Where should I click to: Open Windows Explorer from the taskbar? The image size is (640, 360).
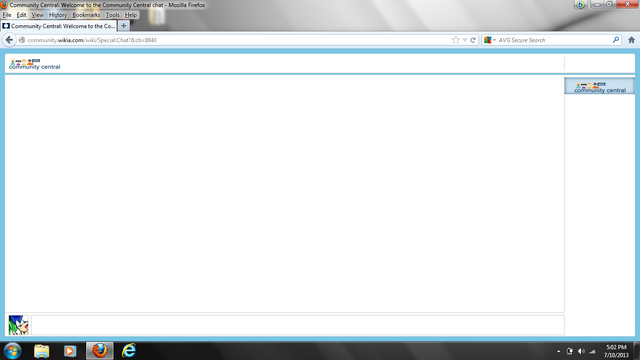click(41, 351)
